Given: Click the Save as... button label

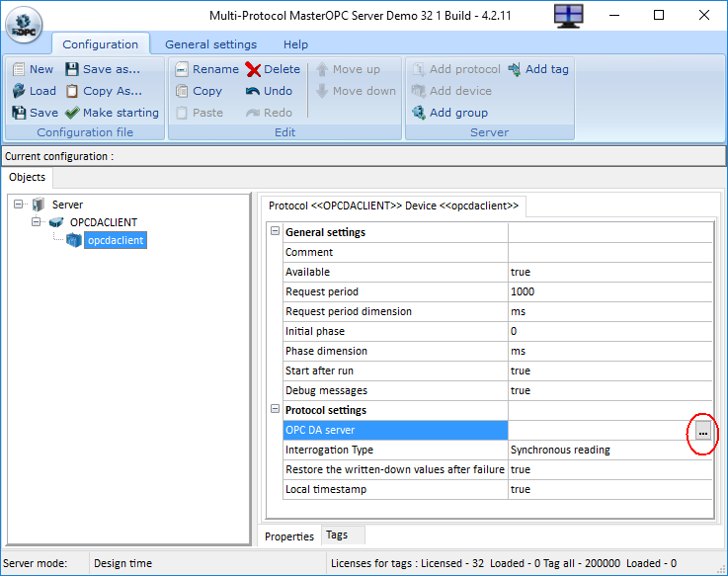Looking at the screenshot, I should point(112,69).
